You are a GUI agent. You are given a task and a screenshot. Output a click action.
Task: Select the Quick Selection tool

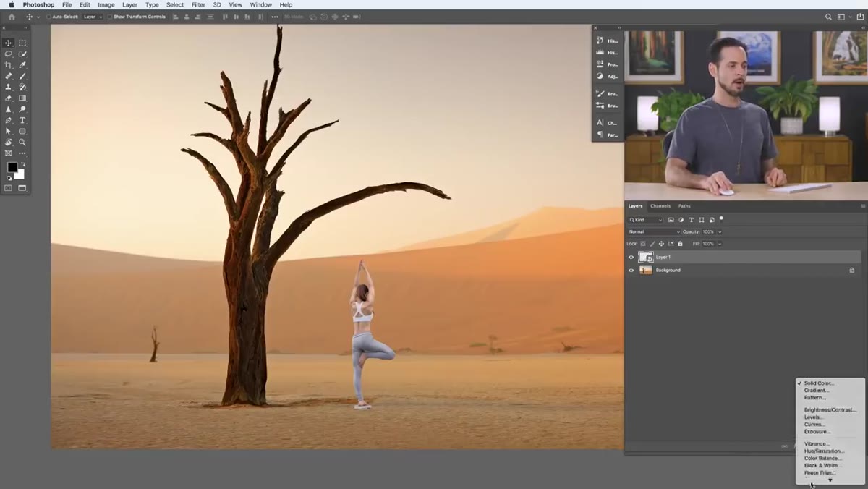22,54
